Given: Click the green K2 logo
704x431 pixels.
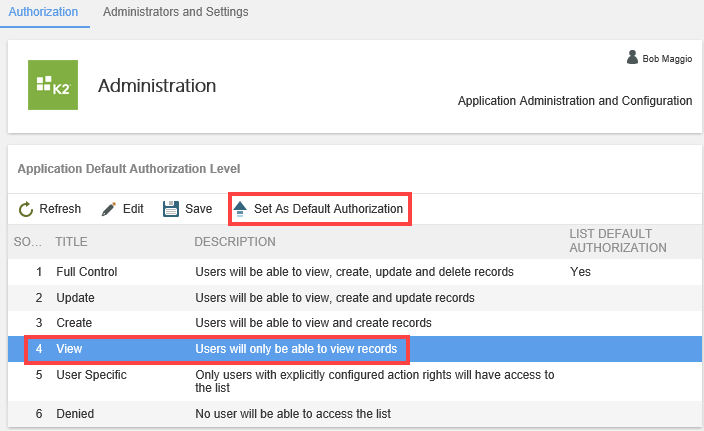Looking at the screenshot, I should coord(52,86).
